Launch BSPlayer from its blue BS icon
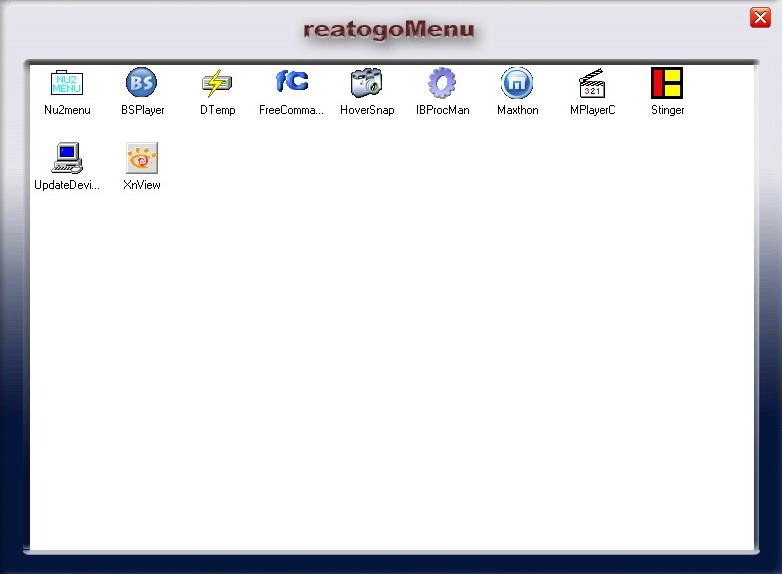782x574 pixels. 142,82
